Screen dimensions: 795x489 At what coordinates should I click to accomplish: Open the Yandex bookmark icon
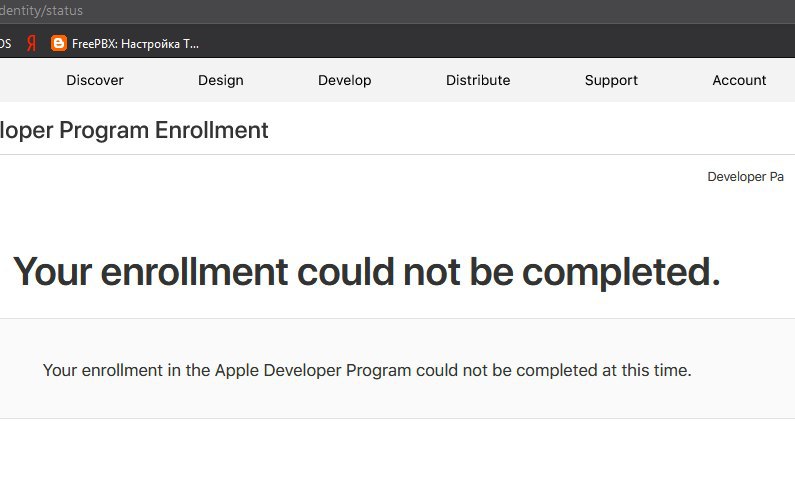[x=31, y=44]
